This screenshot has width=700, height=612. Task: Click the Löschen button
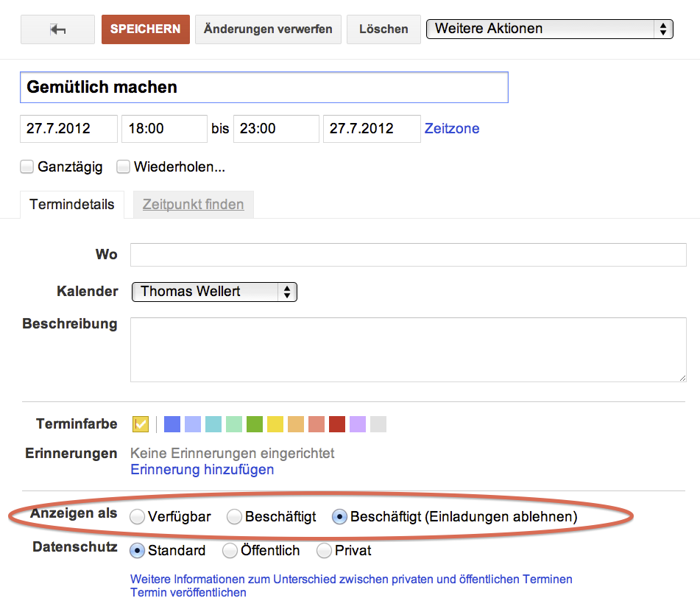point(383,29)
